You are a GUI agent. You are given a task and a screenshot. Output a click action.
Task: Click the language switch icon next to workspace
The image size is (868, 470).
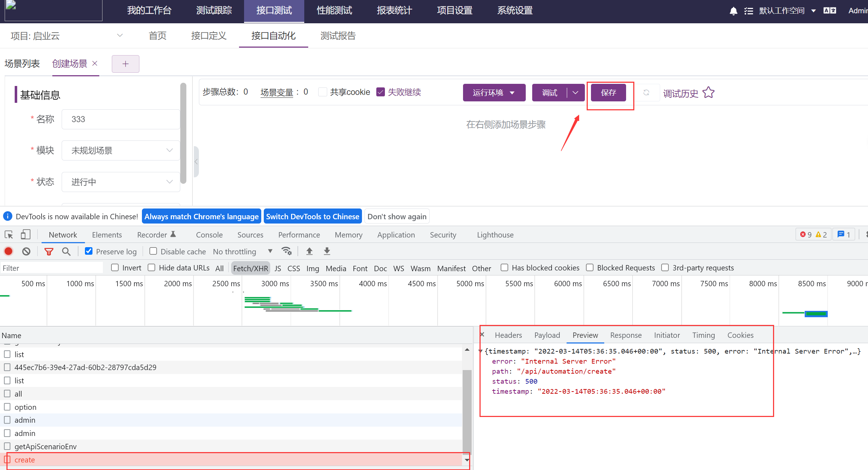(x=830, y=10)
